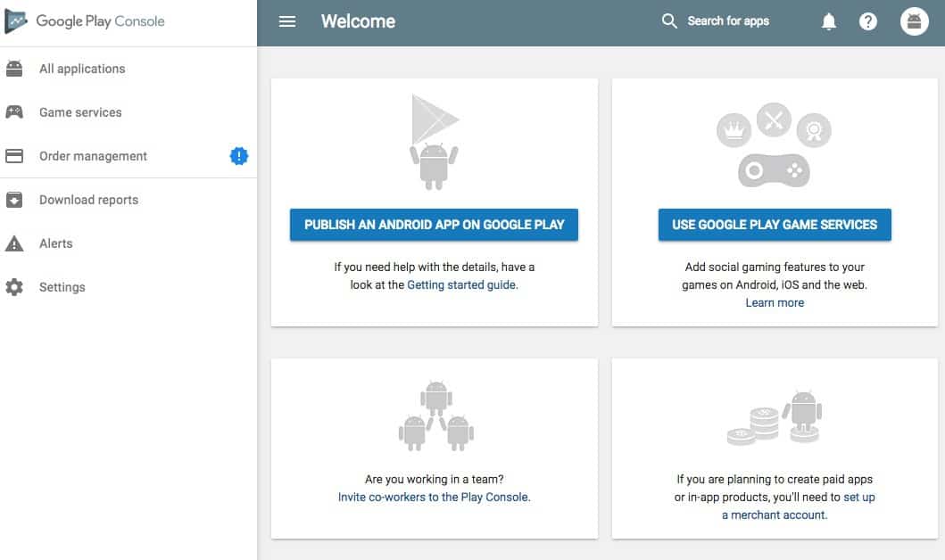Click the Learn more link
The height and width of the screenshot is (560, 945).
pos(775,303)
